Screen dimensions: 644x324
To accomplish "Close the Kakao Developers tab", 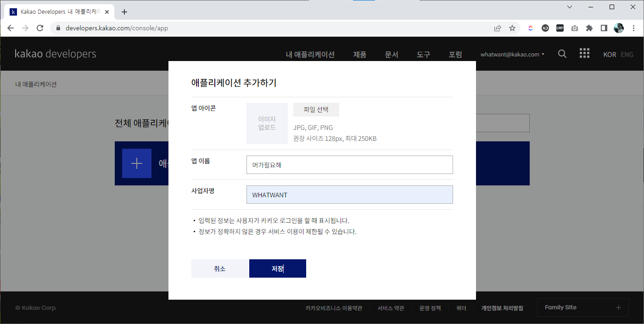I will click(x=107, y=12).
